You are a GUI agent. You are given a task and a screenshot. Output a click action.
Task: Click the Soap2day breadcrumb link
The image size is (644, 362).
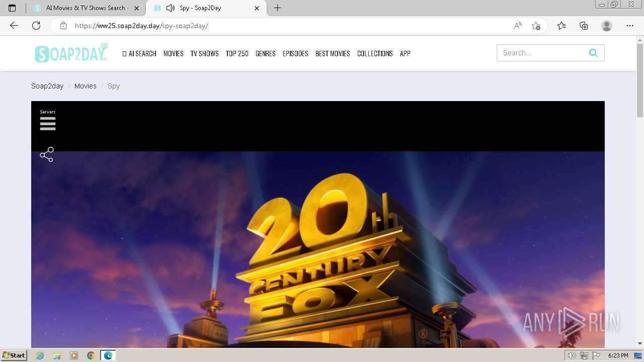coord(47,86)
